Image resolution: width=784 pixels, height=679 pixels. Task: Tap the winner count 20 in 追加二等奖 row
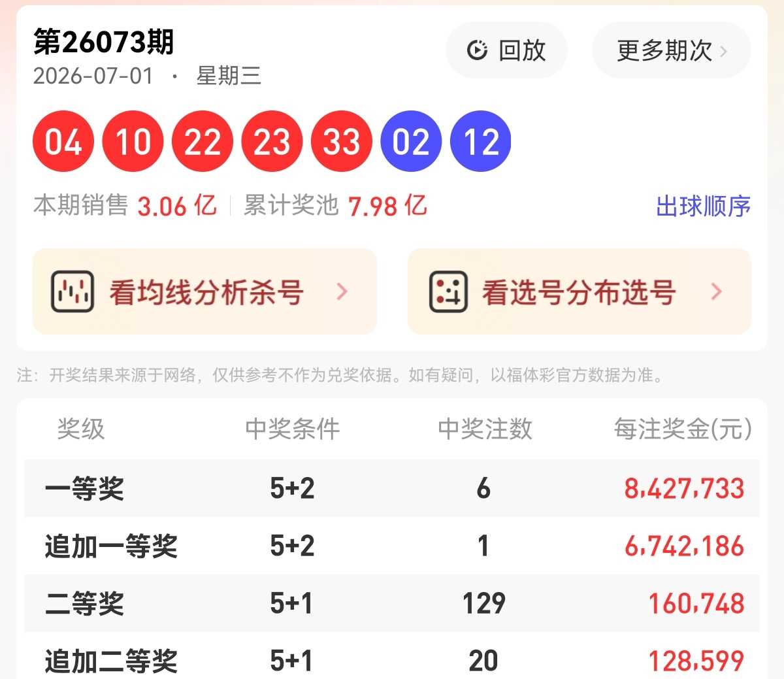click(x=483, y=661)
